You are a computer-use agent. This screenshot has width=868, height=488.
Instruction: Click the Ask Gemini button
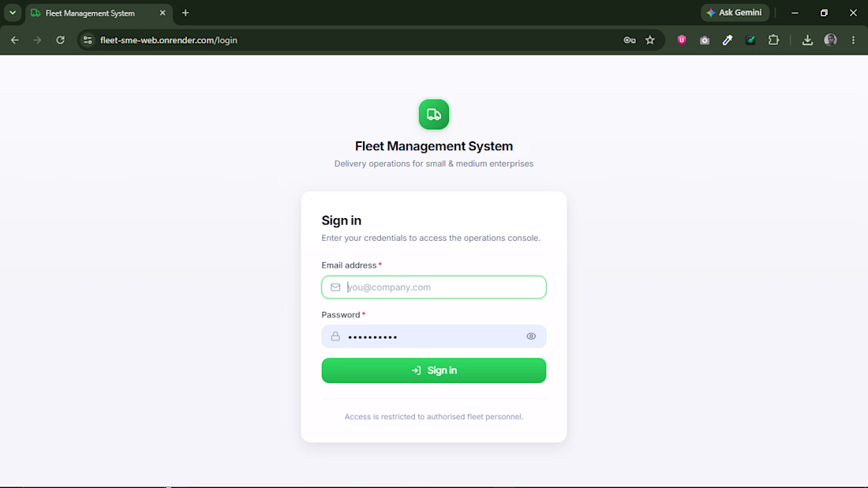pos(735,13)
